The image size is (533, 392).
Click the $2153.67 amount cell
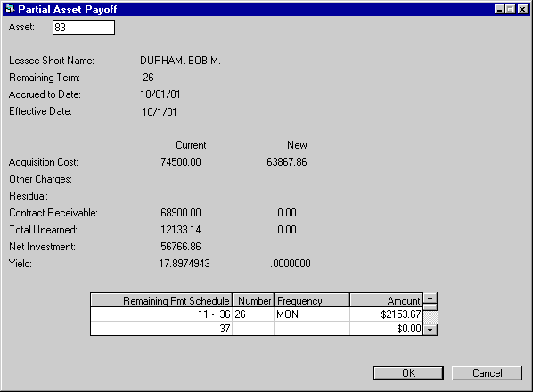(x=387, y=314)
